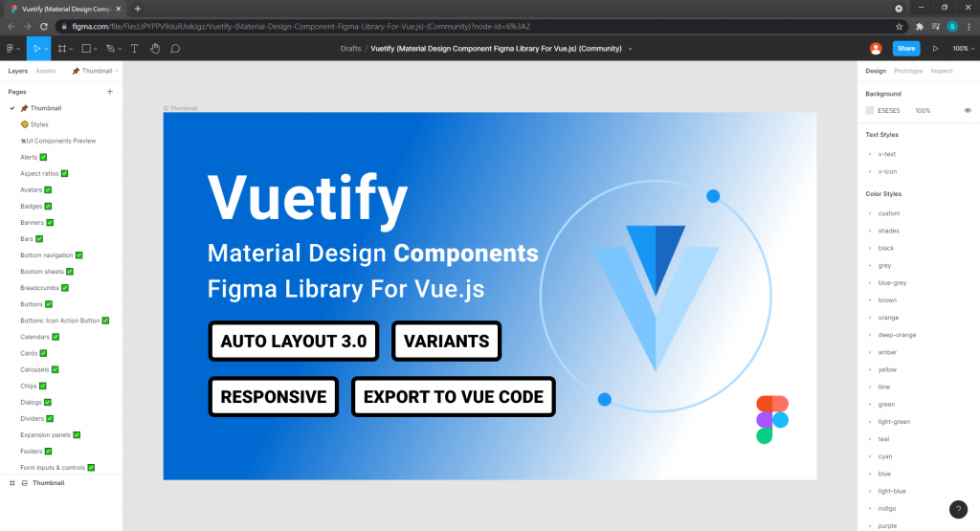Click the Present play icon
Image resolution: width=980 pixels, height=531 pixels.
tap(936, 48)
